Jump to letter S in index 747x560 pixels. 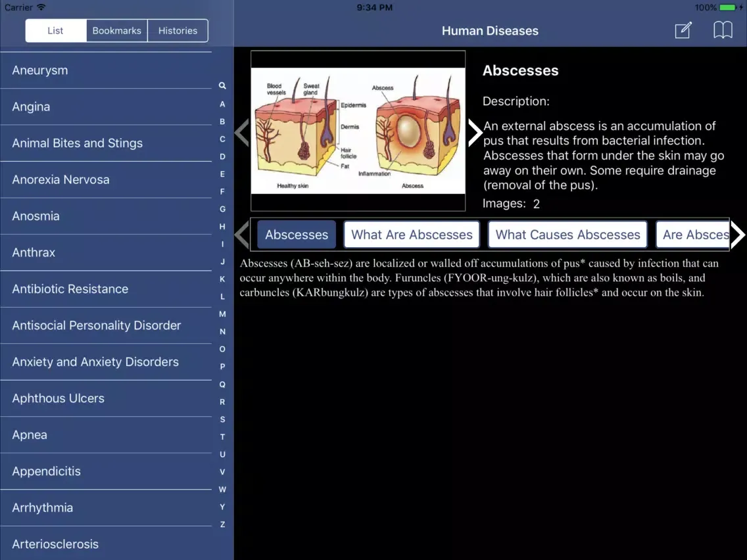[222, 419]
